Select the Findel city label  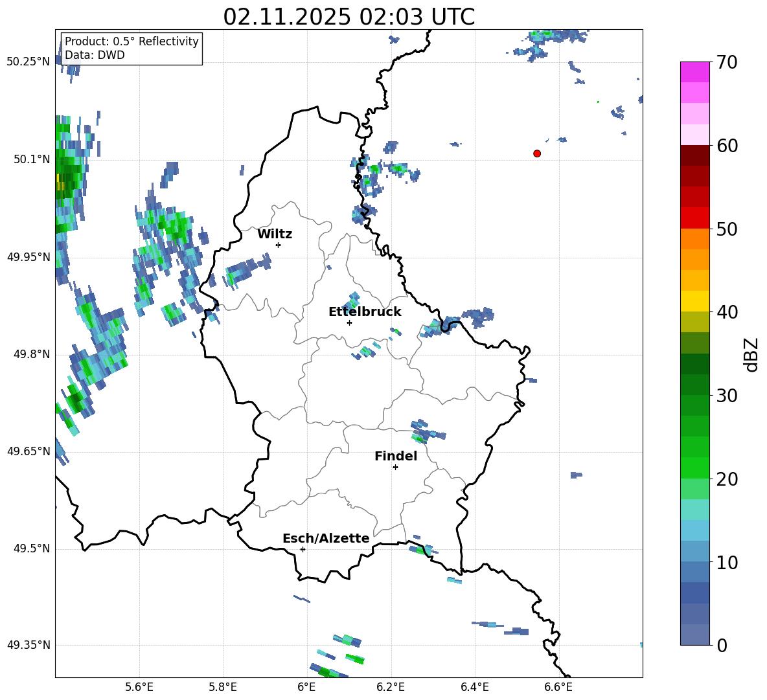tap(396, 456)
